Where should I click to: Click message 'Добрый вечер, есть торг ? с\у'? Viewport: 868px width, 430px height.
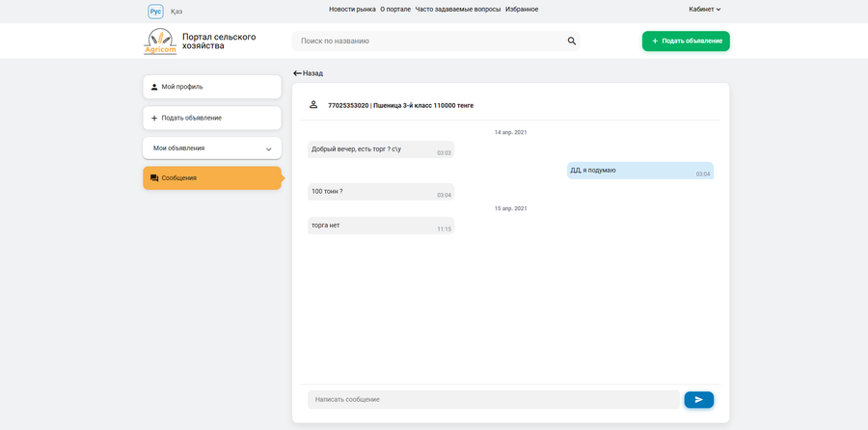(x=381, y=149)
